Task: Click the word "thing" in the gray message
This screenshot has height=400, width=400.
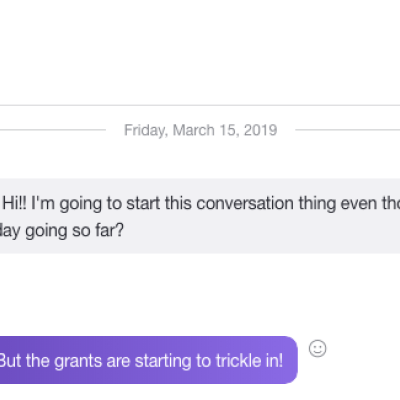Action: [x=317, y=203]
